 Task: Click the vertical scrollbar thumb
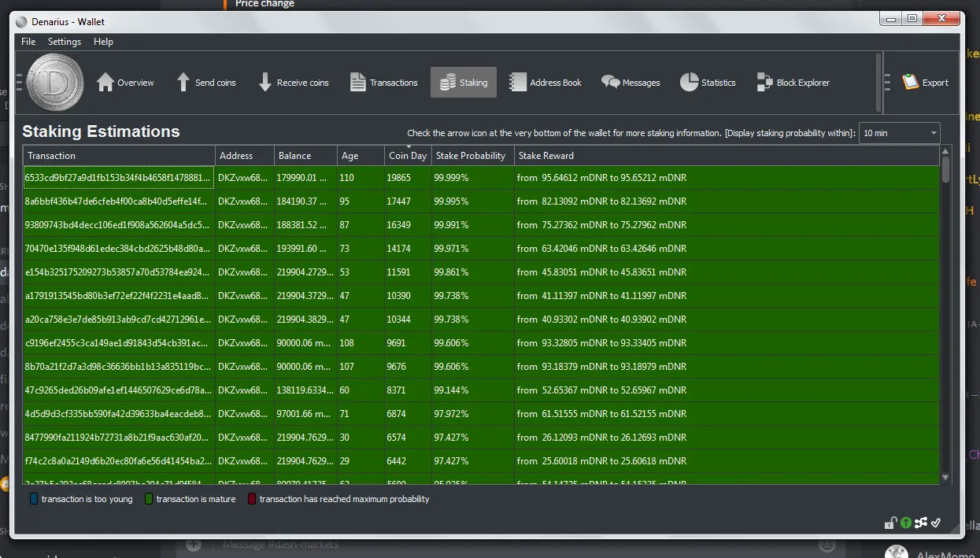point(946,169)
